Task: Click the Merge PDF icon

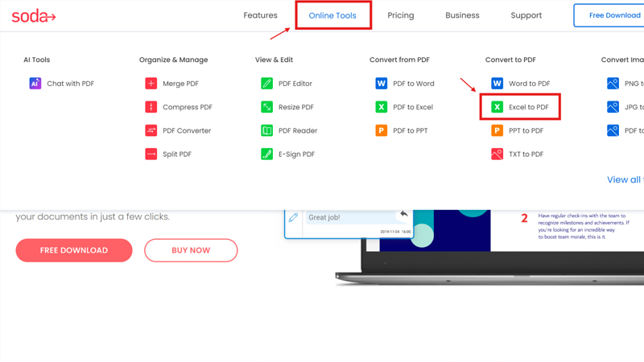Action: 151,83
